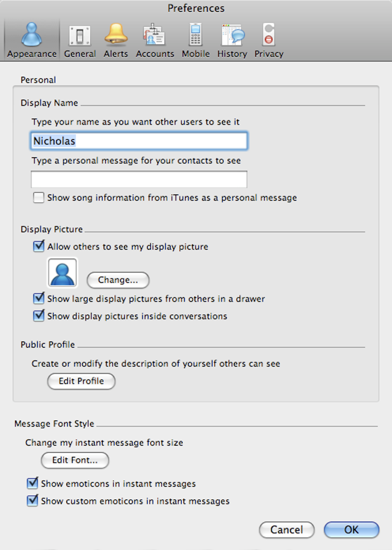Disable allowing others to see my display picture

tap(38, 246)
